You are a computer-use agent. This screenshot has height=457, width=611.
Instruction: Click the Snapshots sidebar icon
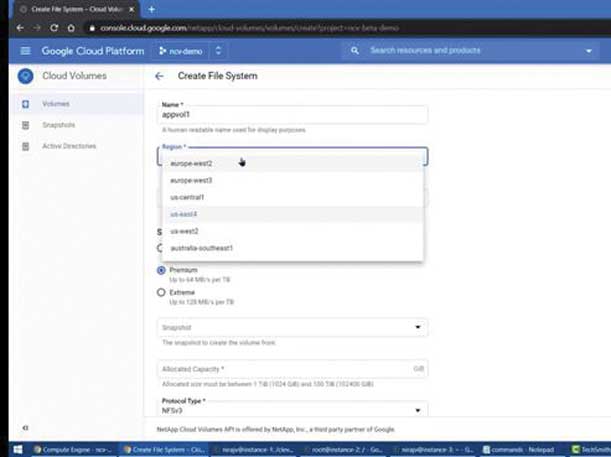pos(25,125)
